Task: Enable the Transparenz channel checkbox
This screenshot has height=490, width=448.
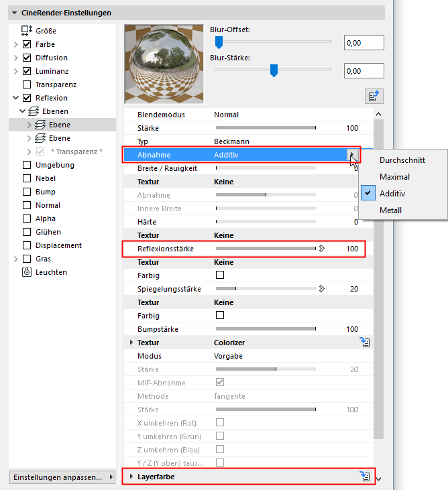Action: (x=27, y=84)
